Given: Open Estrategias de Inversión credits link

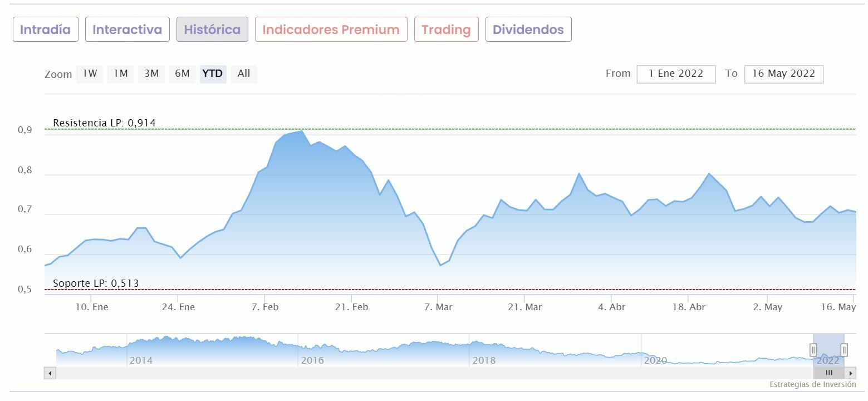Looking at the screenshot, I should point(812,385).
